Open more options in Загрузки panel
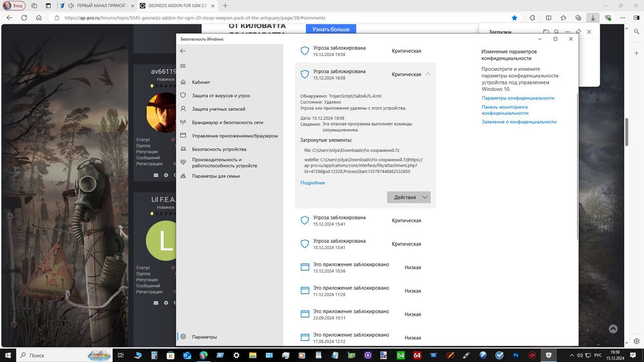This screenshot has height=362, width=644. [567, 32]
